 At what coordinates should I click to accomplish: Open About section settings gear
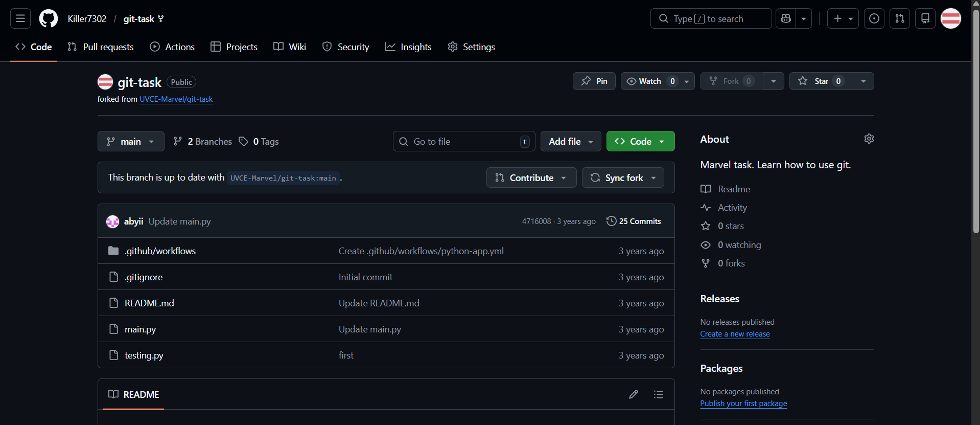(869, 139)
